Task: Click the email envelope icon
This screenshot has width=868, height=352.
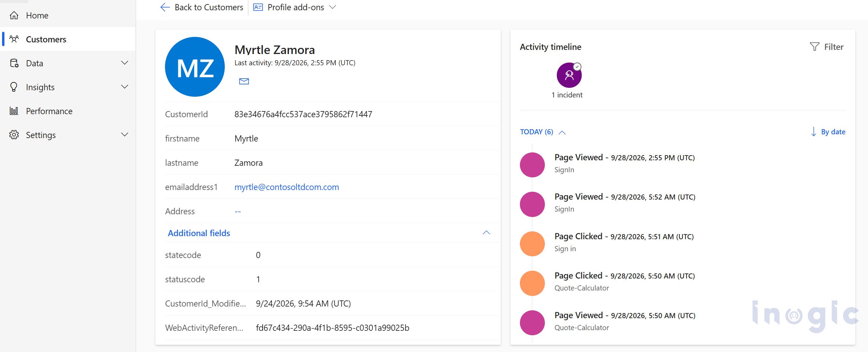Action: 244,81
